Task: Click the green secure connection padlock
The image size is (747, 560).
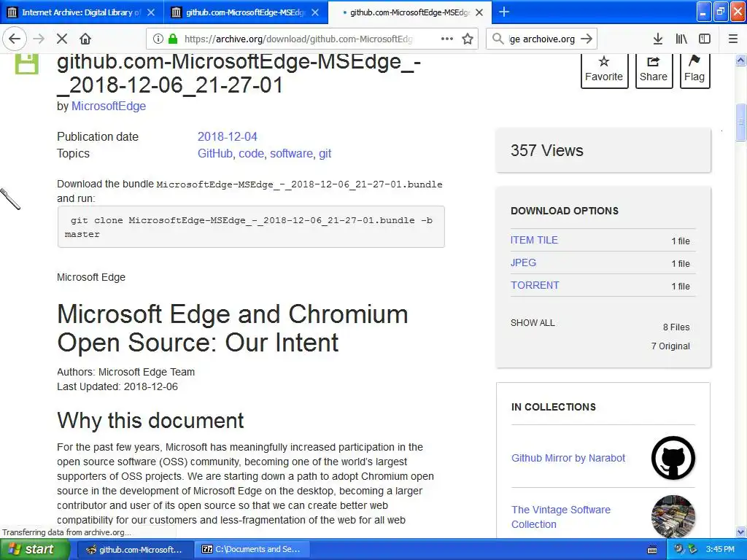Action: 173,39
